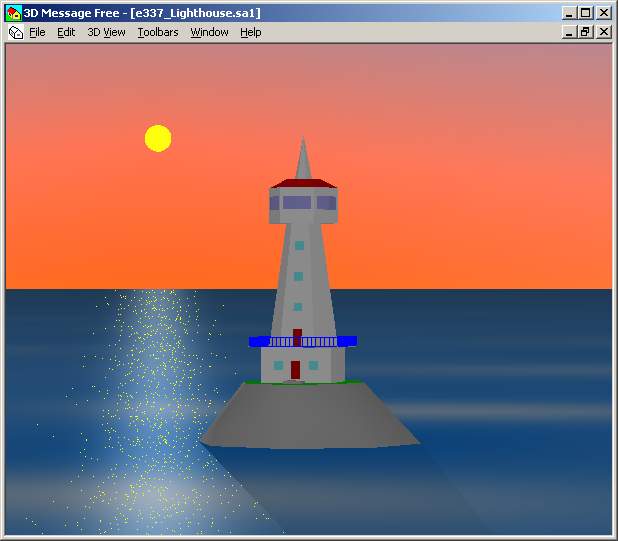Close the inner Lighthouse document window
Image resolution: width=618 pixels, height=541 pixels.
coord(603,32)
